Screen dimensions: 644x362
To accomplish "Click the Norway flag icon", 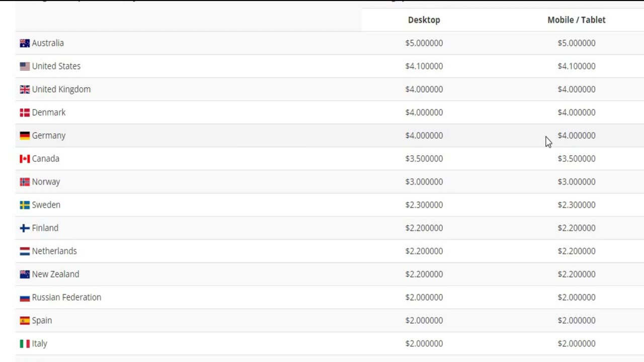I will 25,182.
